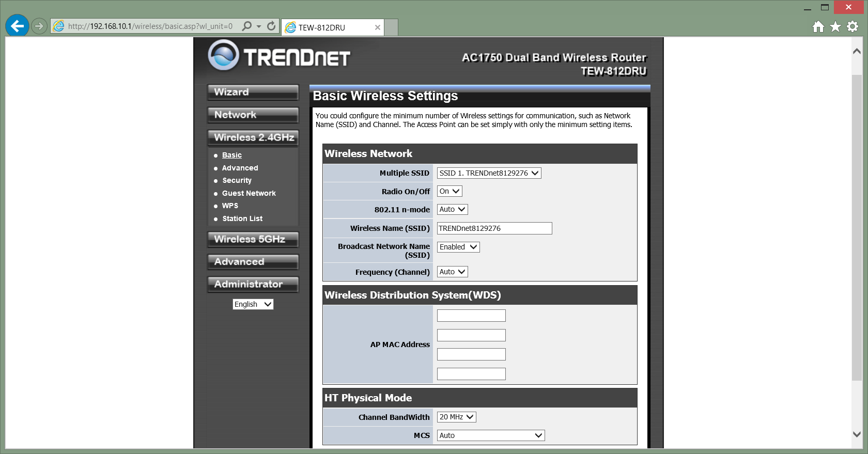Image resolution: width=868 pixels, height=454 pixels.
Task: Select the TEW-812DRU browser tab
Action: click(333, 27)
